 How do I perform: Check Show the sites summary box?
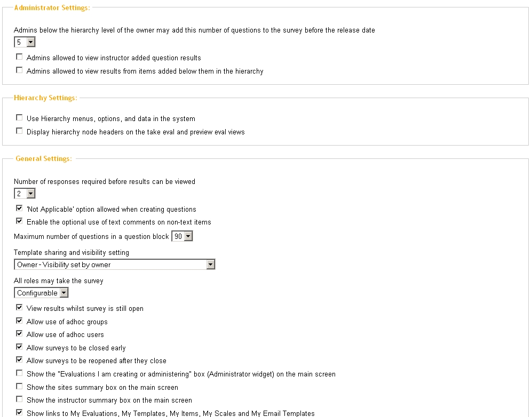pyautogui.click(x=20, y=387)
